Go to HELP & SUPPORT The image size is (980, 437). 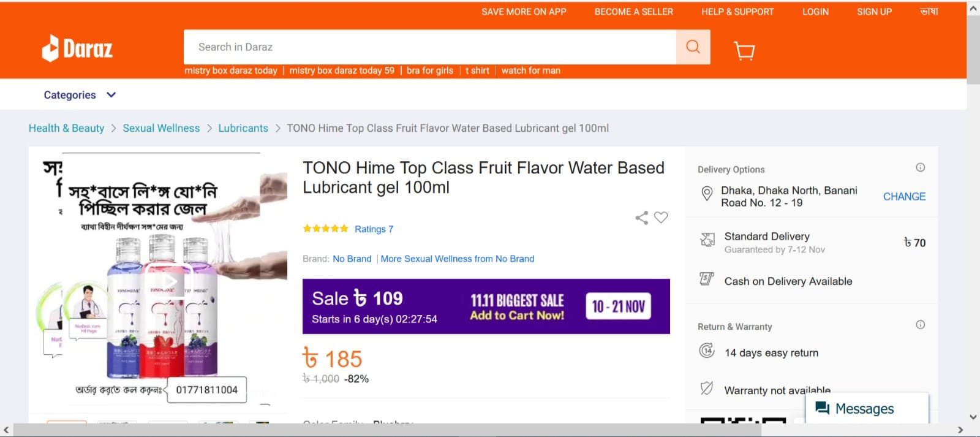click(737, 12)
